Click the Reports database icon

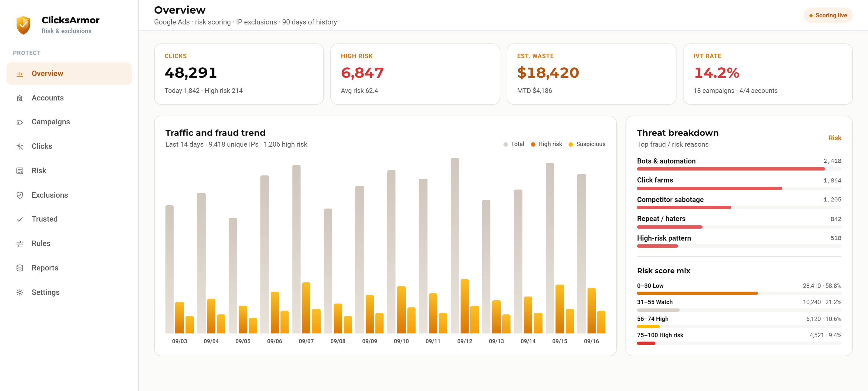20,268
